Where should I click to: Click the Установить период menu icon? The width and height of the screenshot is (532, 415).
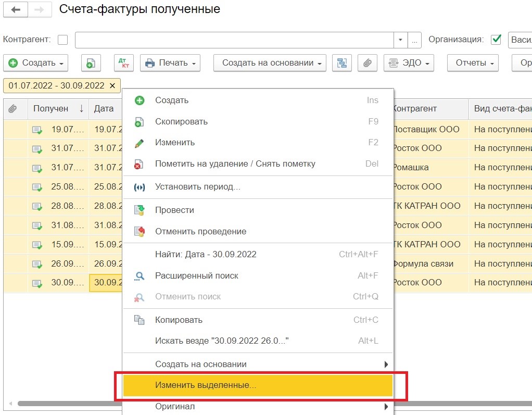(140, 187)
